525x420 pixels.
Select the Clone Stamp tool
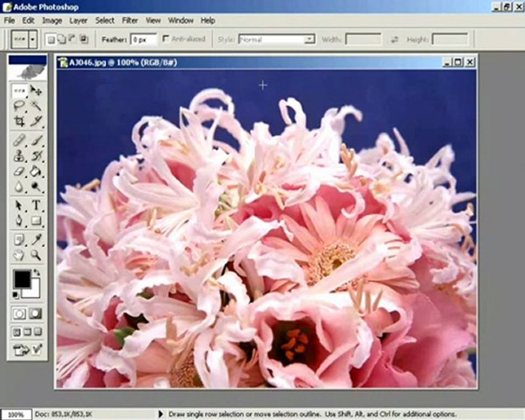point(19,156)
